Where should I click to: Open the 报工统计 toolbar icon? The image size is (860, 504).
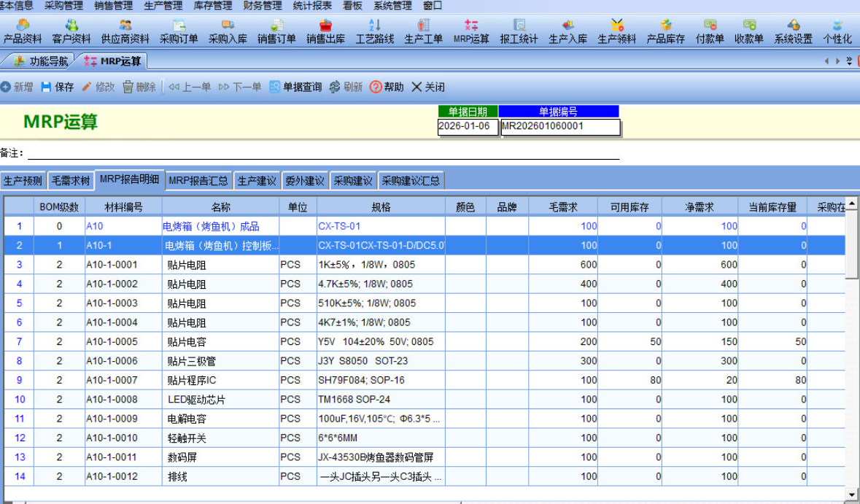click(x=519, y=32)
